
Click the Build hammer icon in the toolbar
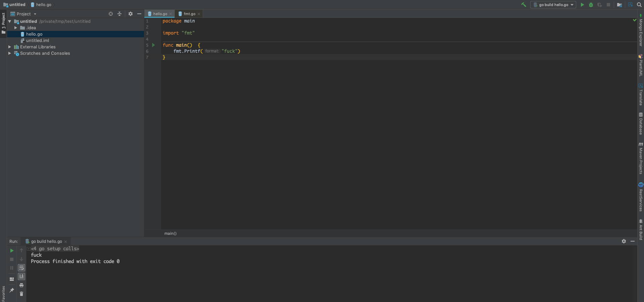[x=524, y=5]
